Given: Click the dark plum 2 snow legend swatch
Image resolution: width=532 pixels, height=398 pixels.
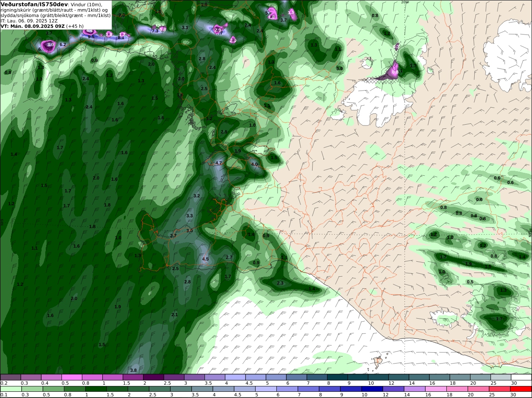Looking at the screenshot, I should pos(153,377).
